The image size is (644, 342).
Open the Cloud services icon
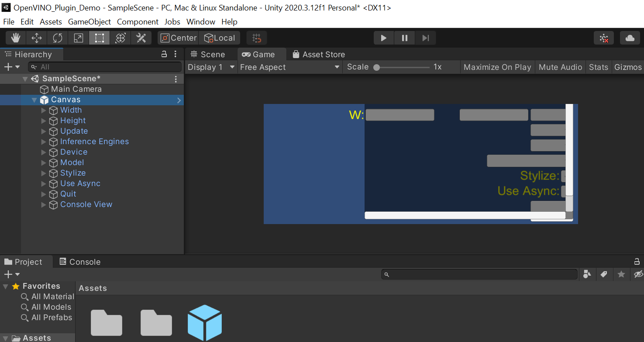tap(630, 38)
